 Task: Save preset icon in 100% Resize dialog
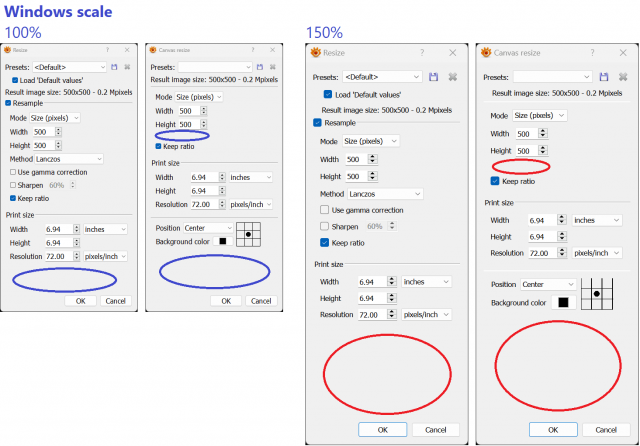pos(114,67)
